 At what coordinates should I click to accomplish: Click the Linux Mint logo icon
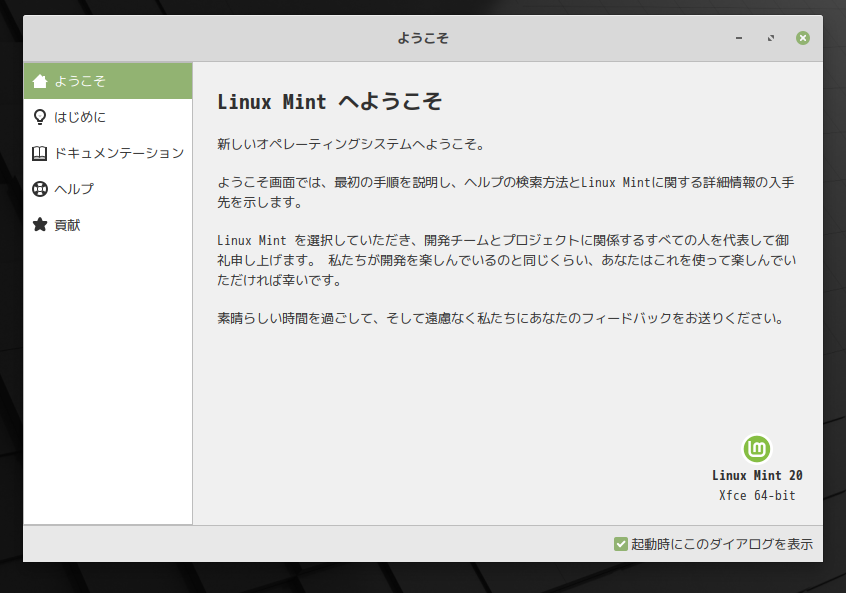pyautogui.click(x=757, y=449)
